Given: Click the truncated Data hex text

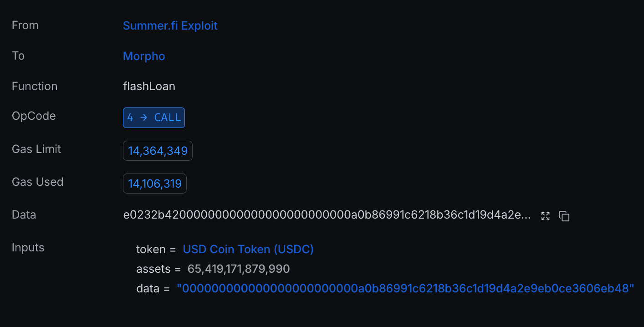Looking at the screenshot, I should (x=327, y=215).
